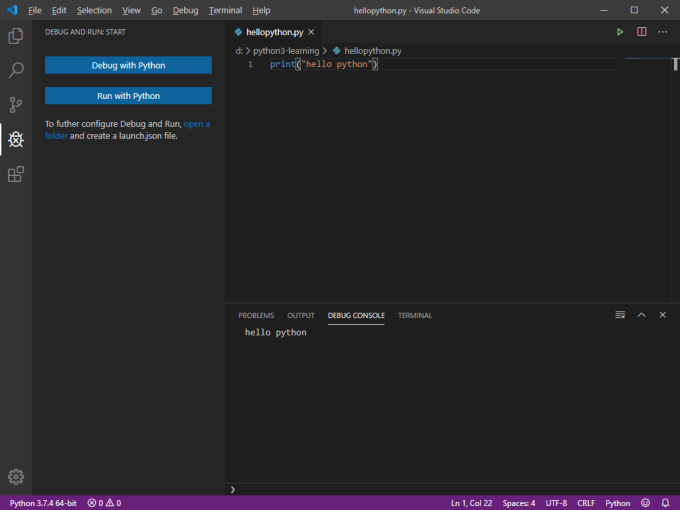The image size is (680, 510).
Task: Select the hellopython.py editor tab
Action: click(275, 32)
